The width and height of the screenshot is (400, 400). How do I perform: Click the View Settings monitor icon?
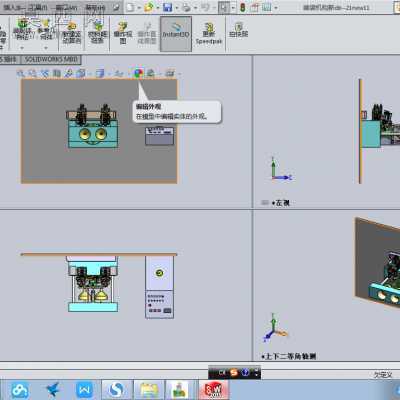170,73
